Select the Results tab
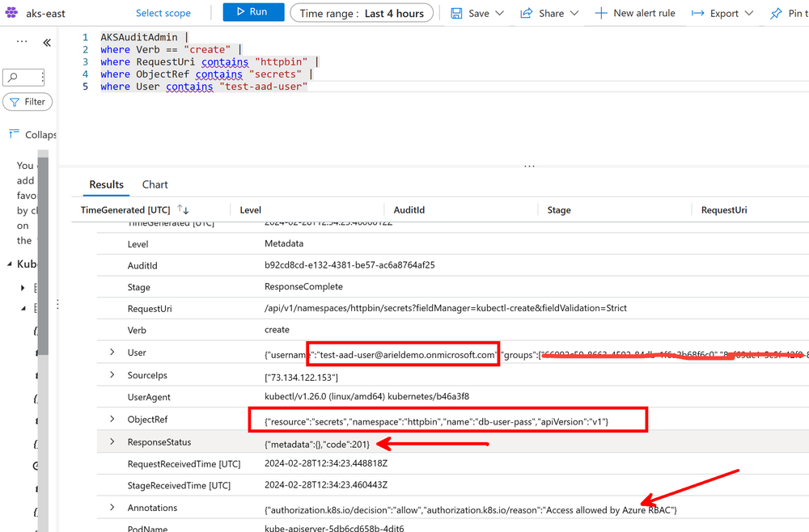This screenshot has width=809, height=532. coord(106,184)
